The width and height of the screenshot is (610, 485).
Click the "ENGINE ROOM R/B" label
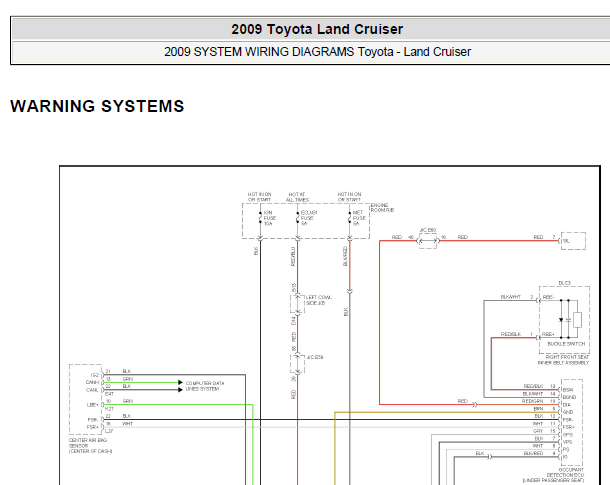[382, 207]
